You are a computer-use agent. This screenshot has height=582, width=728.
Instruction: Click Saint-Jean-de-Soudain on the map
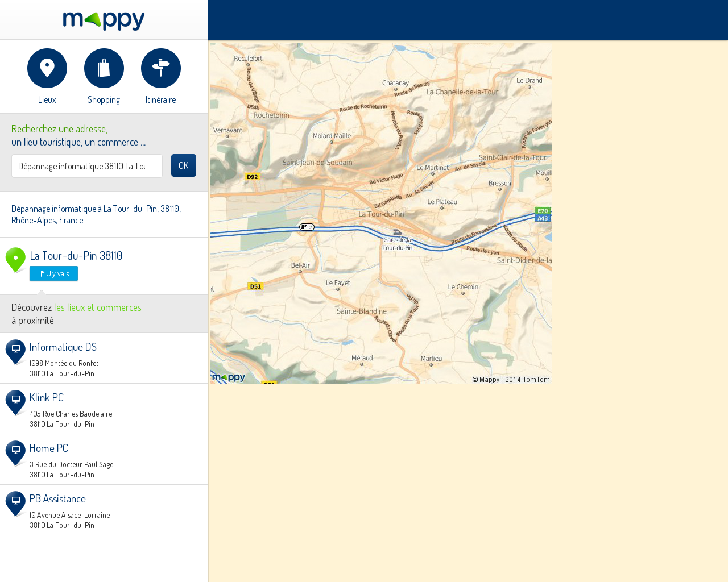[317, 163]
